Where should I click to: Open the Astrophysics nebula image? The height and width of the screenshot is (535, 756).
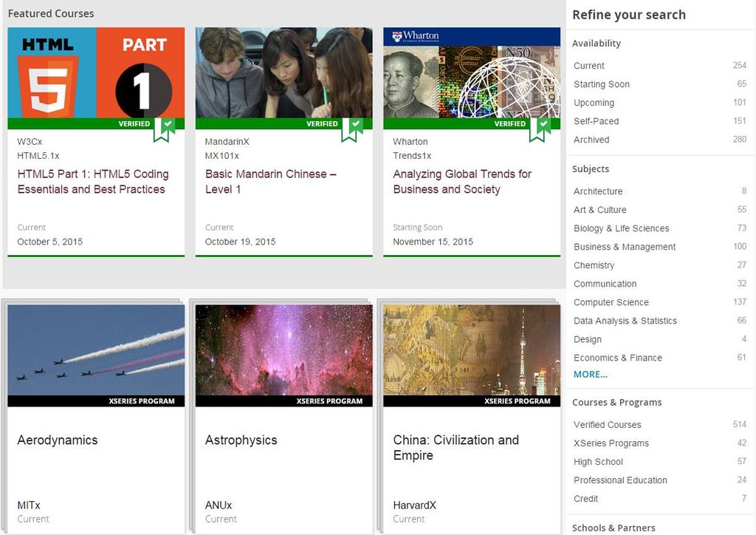tap(284, 350)
